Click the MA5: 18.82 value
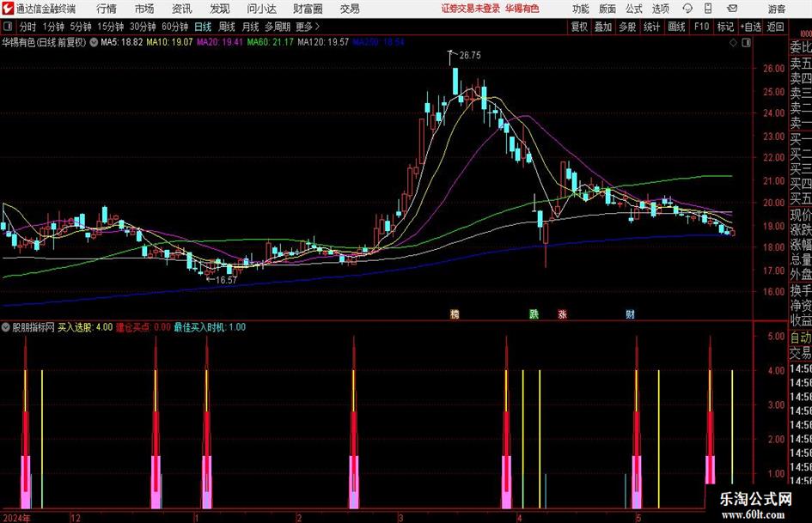The height and width of the screenshot is (523, 812). pyautogui.click(x=121, y=42)
